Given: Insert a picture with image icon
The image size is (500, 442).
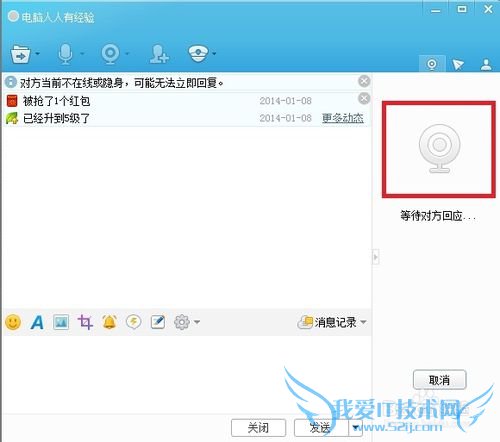Looking at the screenshot, I should pos(61,322).
